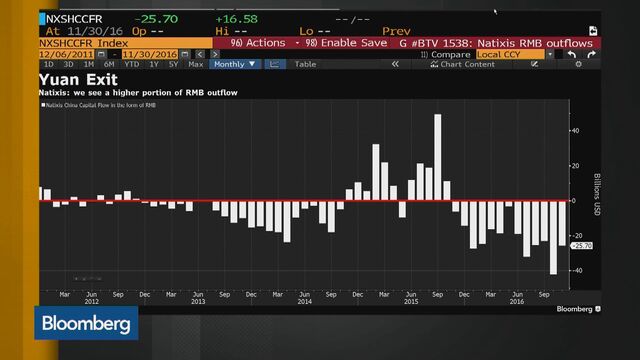Click the Local CCY currency field
Viewport: 640px width, 360px height.
(510, 54)
